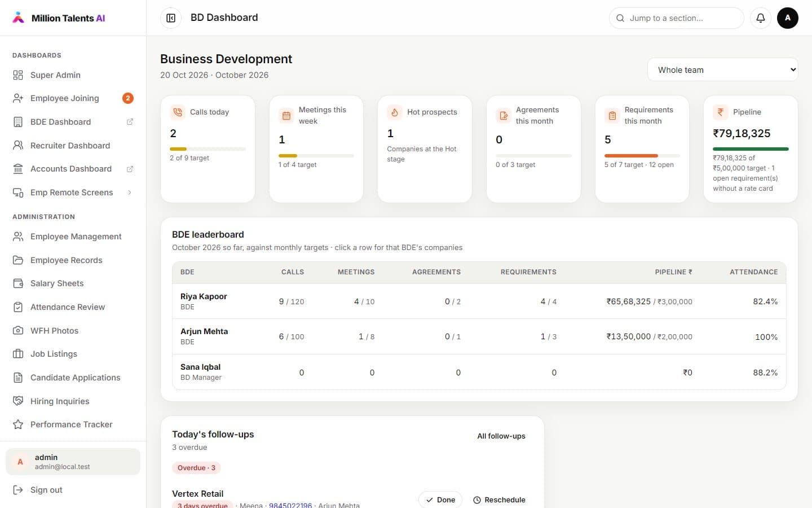Click Arjun Mehta's 100% attendance value

(766, 337)
